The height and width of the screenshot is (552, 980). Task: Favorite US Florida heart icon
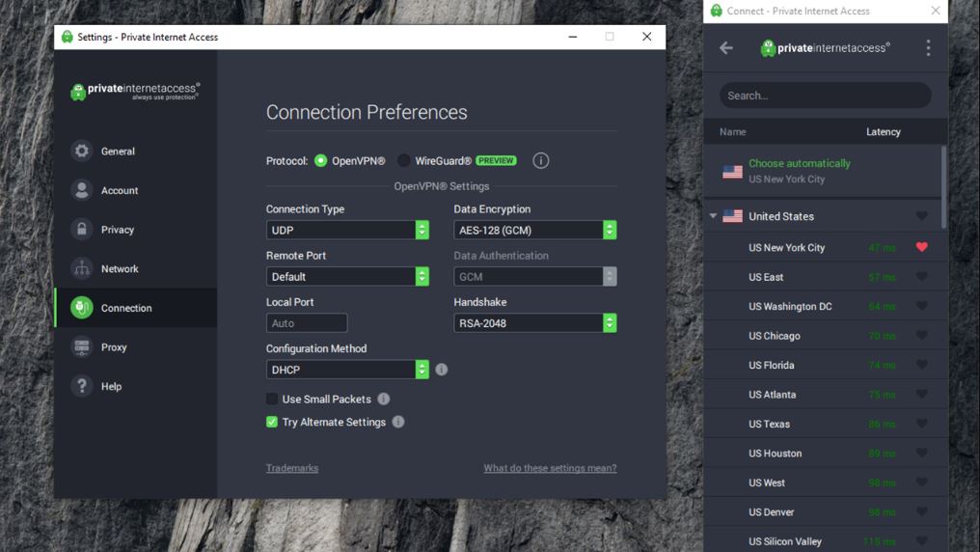pyautogui.click(x=922, y=365)
